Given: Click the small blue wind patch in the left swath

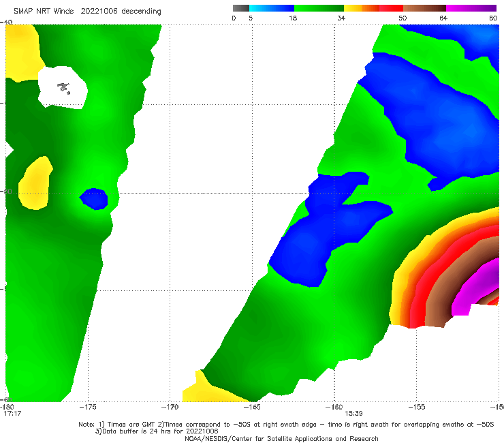Looking at the screenshot, I should pos(93,199).
